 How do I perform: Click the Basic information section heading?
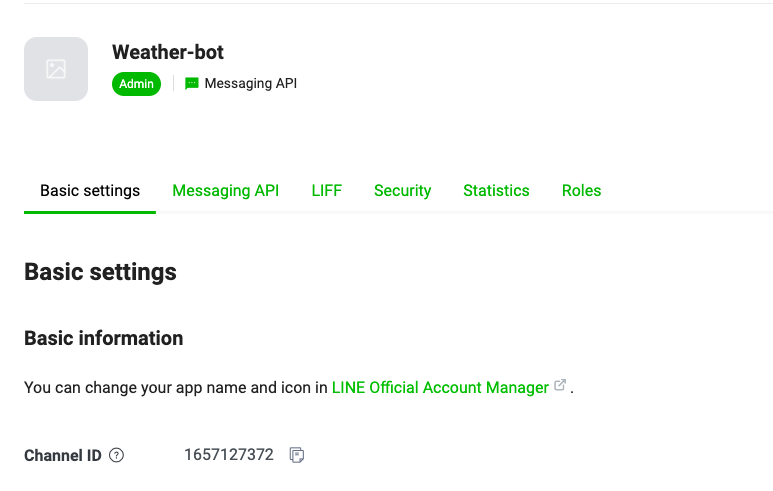[104, 338]
